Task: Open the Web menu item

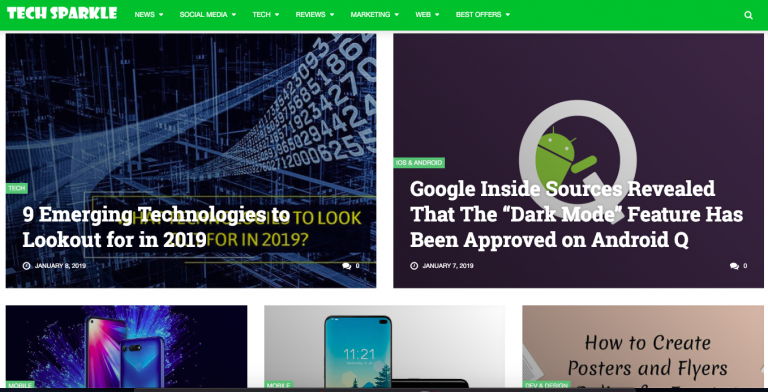Action: click(427, 15)
